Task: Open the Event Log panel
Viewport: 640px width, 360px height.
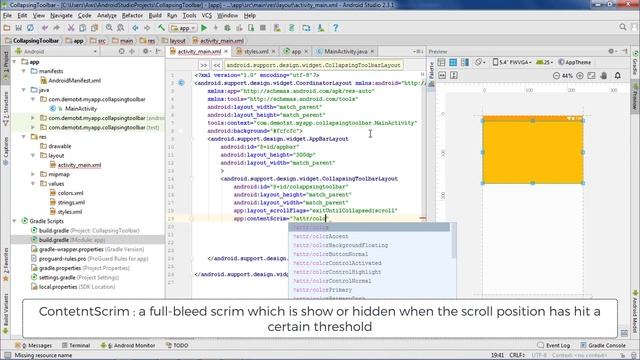Action: [x=553, y=345]
